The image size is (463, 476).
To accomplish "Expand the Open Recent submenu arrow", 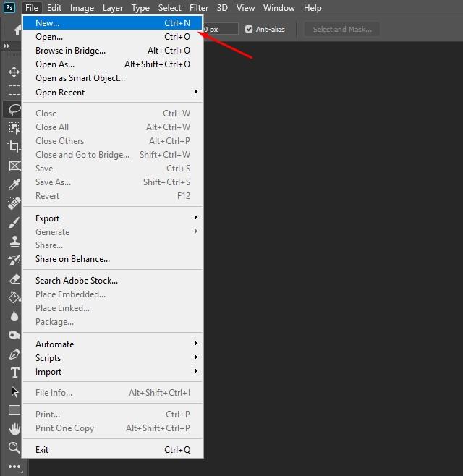I will coord(196,92).
